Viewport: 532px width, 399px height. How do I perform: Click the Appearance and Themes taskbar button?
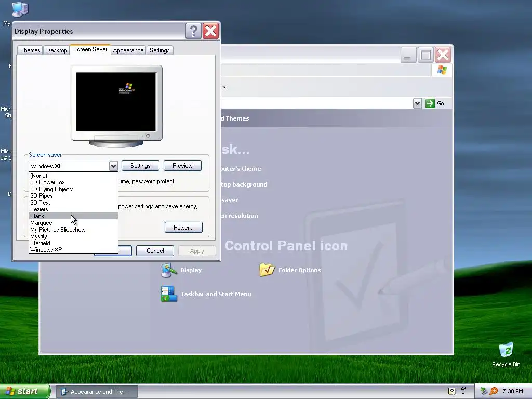click(96, 392)
